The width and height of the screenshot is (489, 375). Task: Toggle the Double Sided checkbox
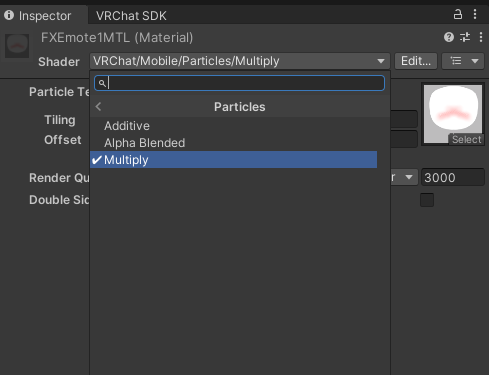[x=427, y=200]
